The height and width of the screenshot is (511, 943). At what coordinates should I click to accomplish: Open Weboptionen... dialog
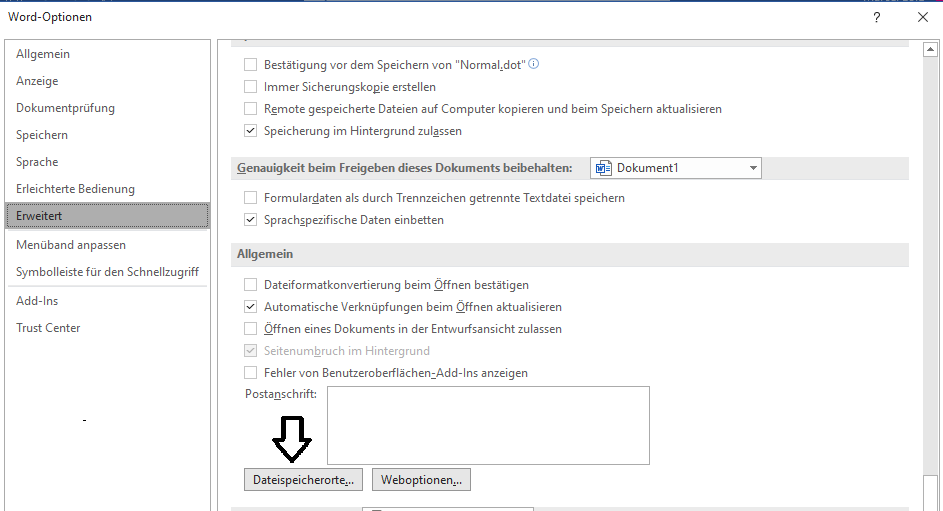point(421,480)
